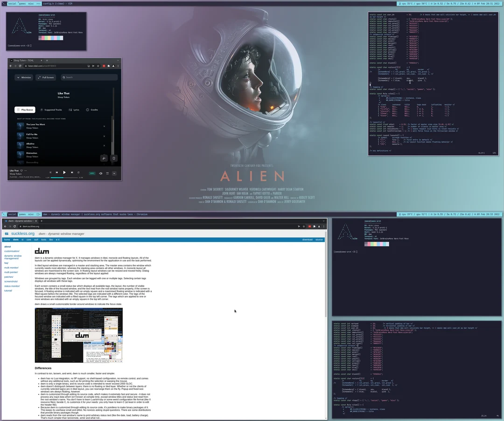Open the Chromium extensions puzzle icon
This screenshot has width=504, height=421.
pyautogui.click(x=315, y=227)
